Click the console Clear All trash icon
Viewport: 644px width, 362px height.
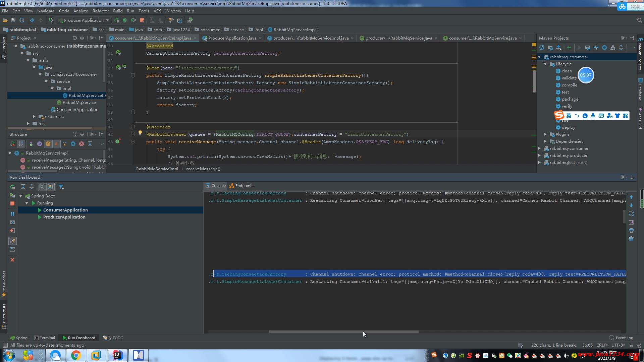point(631,239)
